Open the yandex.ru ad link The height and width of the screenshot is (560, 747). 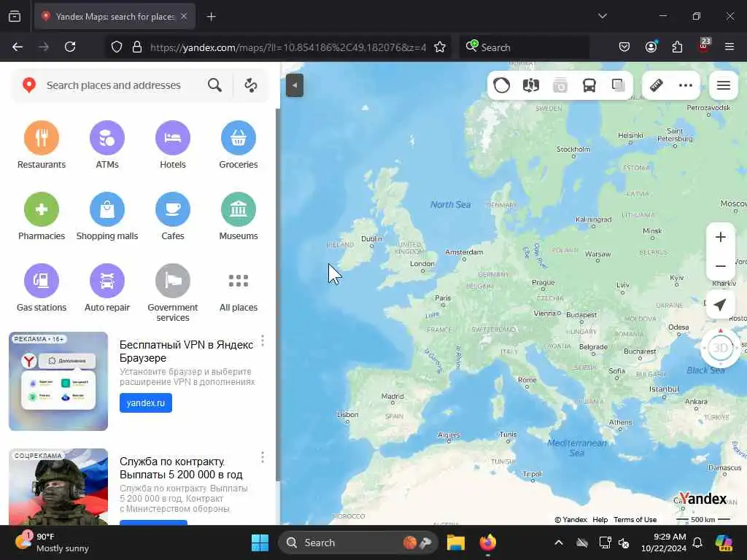pos(146,402)
